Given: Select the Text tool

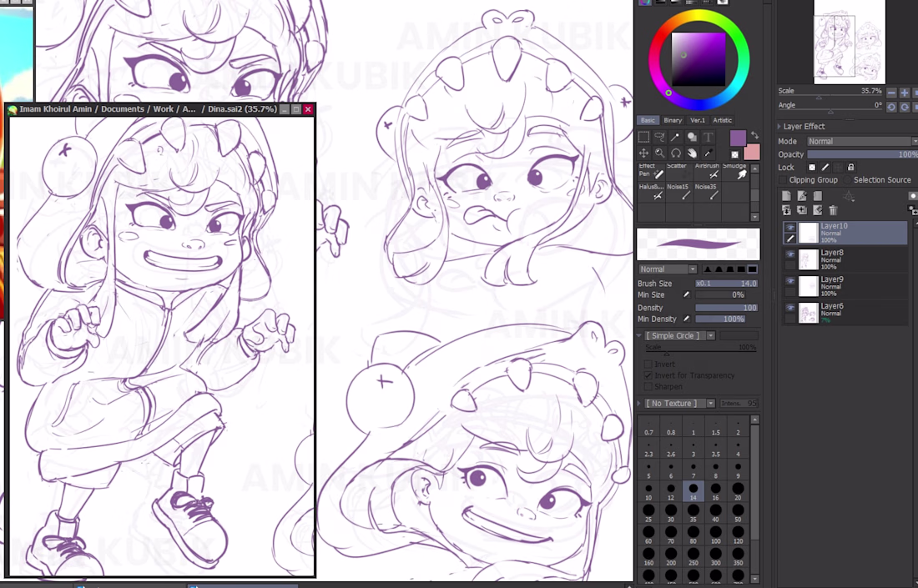Looking at the screenshot, I should point(708,137).
